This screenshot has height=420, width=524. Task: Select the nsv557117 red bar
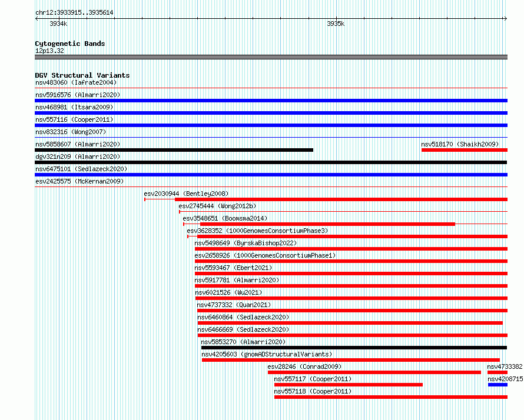pyautogui.click(x=349, y=385)
